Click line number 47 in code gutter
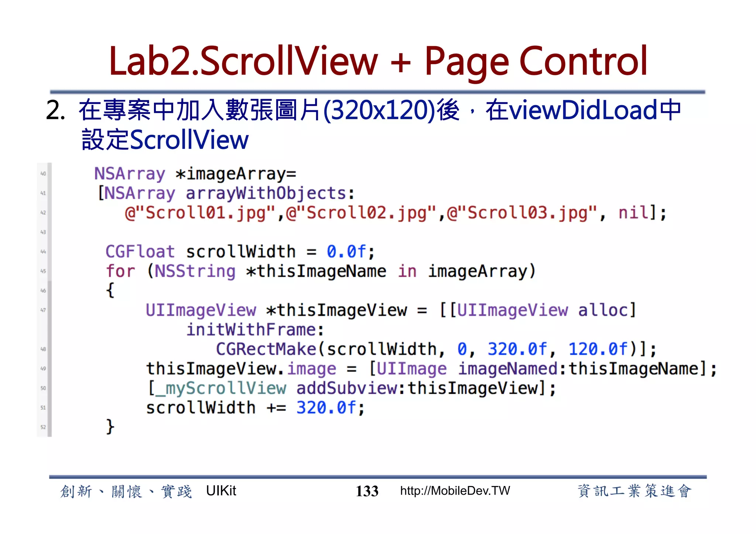 click(43, 310)
